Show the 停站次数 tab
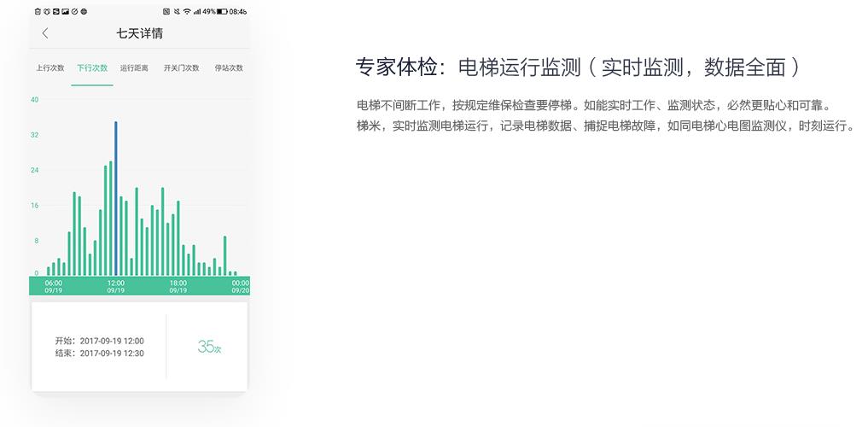 point(228,67)
